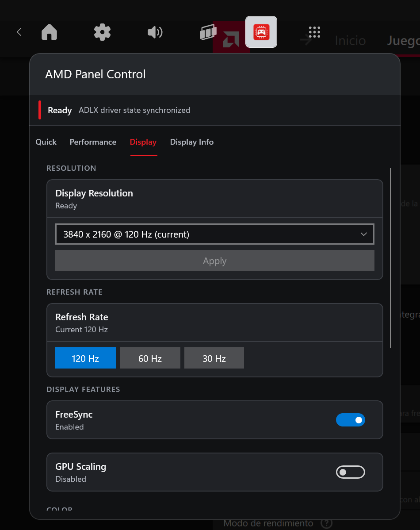This screenshot has width=420, height=530.
Task: Open the audio speaker icon
Action: coord(155,32)
